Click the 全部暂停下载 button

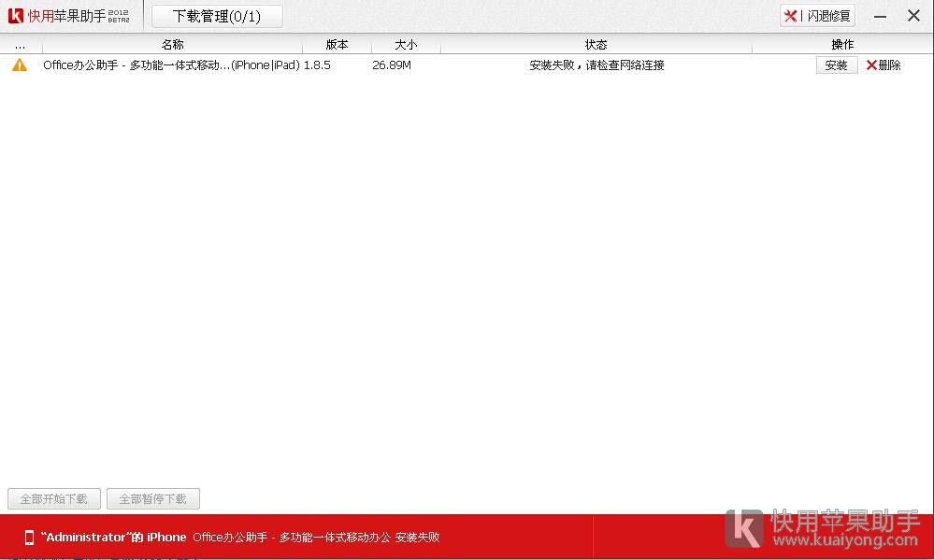tap(153, 498)
